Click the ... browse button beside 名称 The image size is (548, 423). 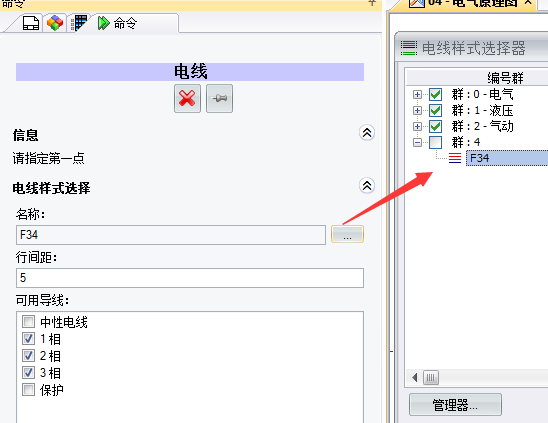point(347,234)
